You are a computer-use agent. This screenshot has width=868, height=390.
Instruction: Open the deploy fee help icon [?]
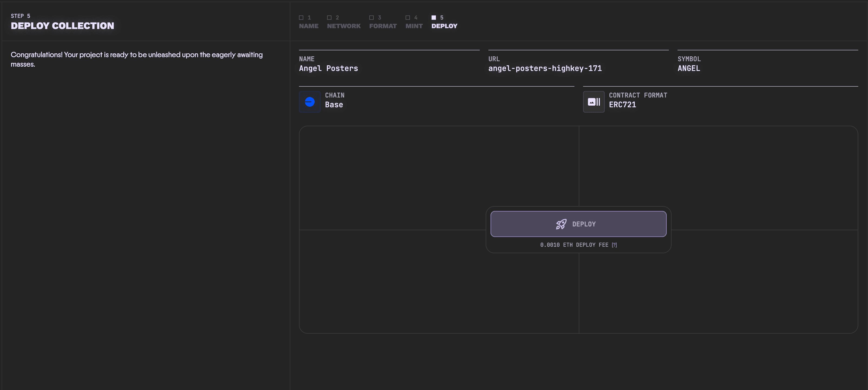pyautogui.click(x=615, y=245)
